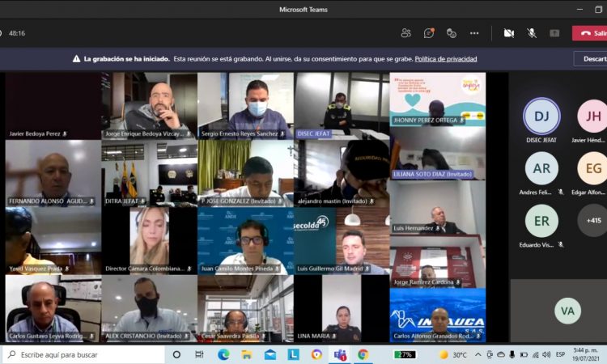Image resolution: width=607 pixels, height=364 pixels.
Task: Open Google Chrome from the taskbar
Action: (363, 354)
